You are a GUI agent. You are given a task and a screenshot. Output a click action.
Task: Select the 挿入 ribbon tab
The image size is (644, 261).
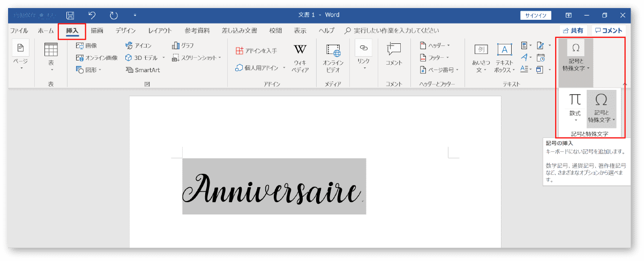[x=72, y=30]
